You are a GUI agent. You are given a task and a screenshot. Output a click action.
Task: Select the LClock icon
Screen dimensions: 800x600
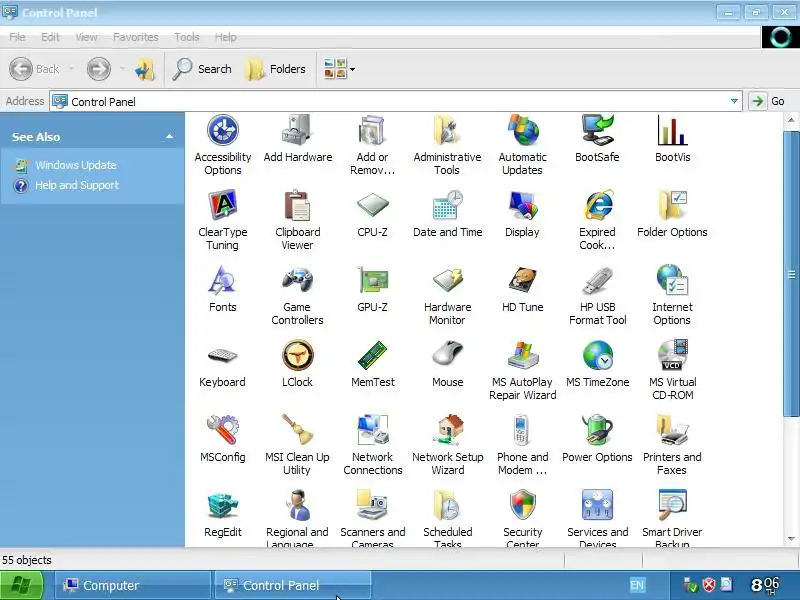[297, 355]
